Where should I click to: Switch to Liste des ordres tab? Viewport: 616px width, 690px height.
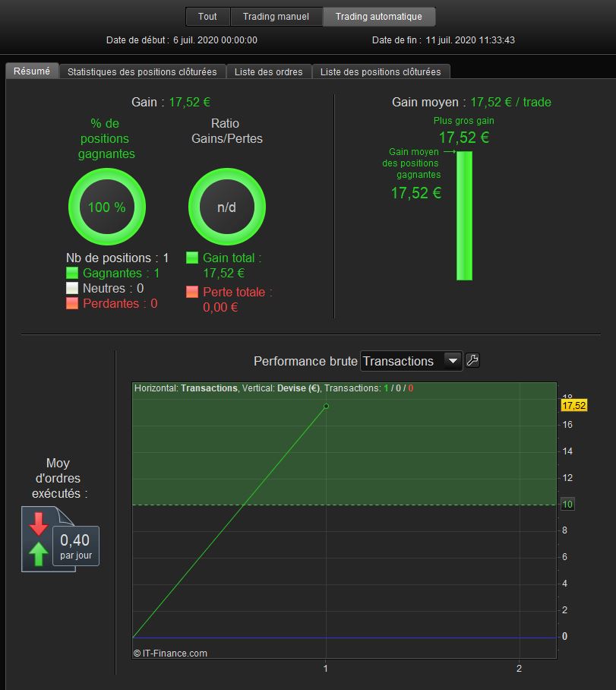pos(268,71)
